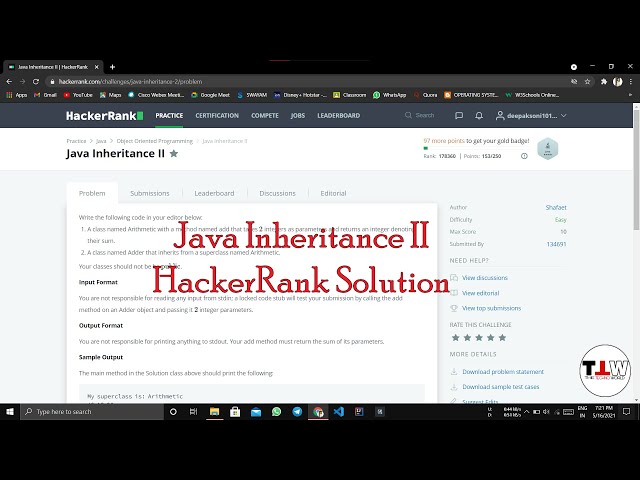640x480 pixels.
Task: Click Java in the breadcrumb
Action: click(x=101, y=141)
